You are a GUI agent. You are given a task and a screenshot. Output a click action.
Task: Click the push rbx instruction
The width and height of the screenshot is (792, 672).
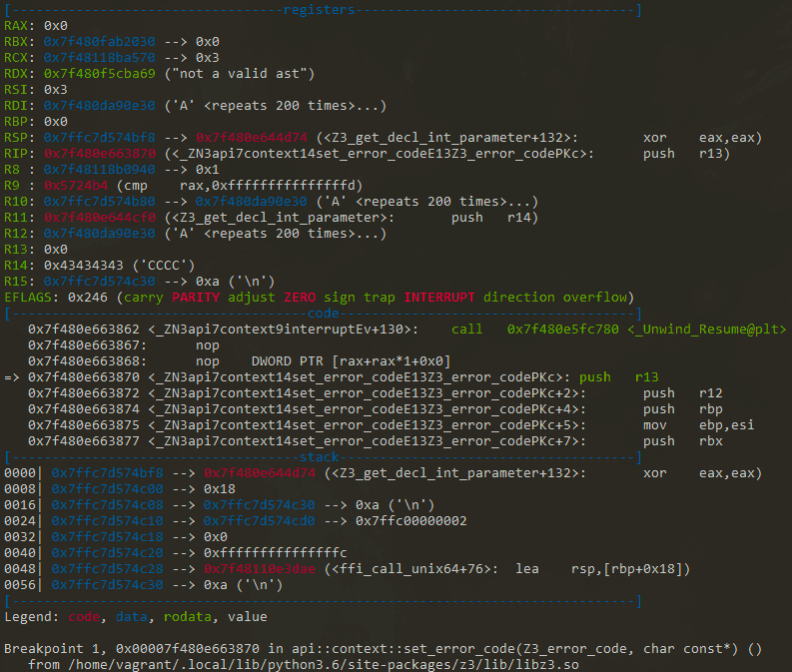[682, 441]
